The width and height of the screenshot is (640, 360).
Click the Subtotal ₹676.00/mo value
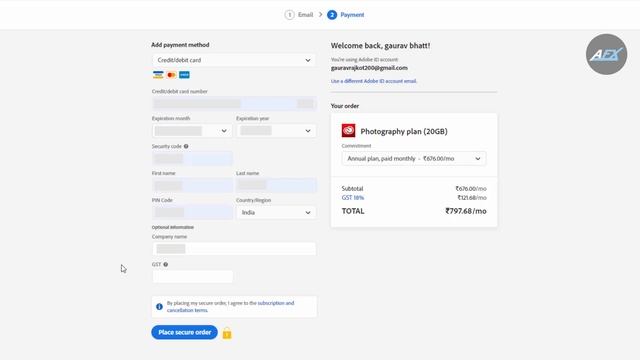(x=471, y=189)
